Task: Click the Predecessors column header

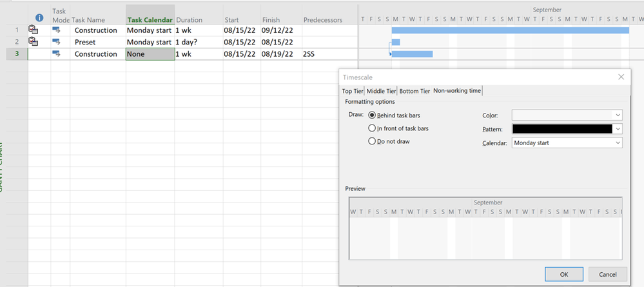Action: [x=330, y=15]
